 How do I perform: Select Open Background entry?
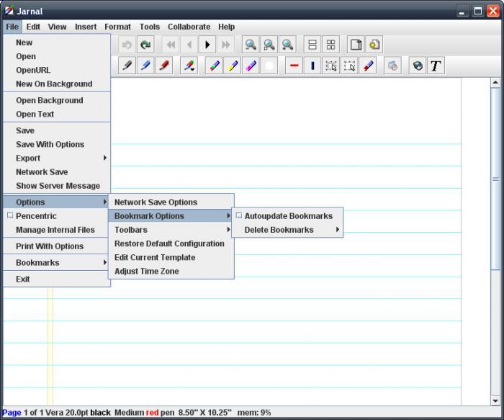[x=57, y=100]
